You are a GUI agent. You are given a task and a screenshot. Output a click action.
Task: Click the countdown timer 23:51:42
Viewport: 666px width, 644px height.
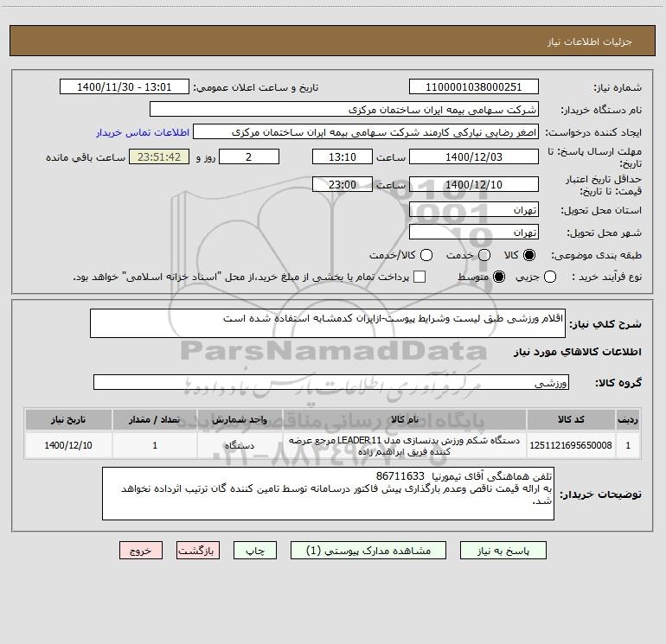pos(159,156)
